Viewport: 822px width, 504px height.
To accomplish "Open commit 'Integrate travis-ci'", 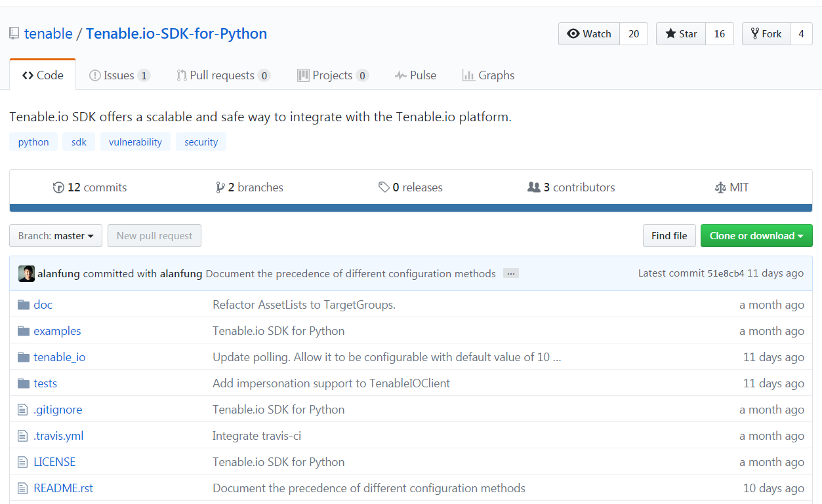I will (x=257, y=436).
